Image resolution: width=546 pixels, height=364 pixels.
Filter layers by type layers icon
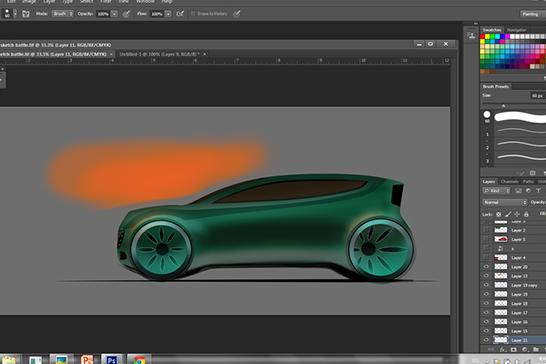[x=538, y=191]
